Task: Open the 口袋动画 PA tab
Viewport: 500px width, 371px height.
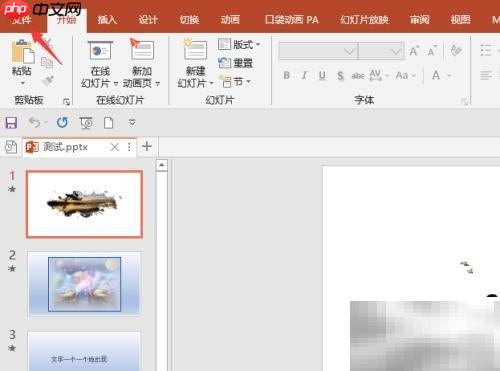Action: pyautogui.click(x=292, y=20)
